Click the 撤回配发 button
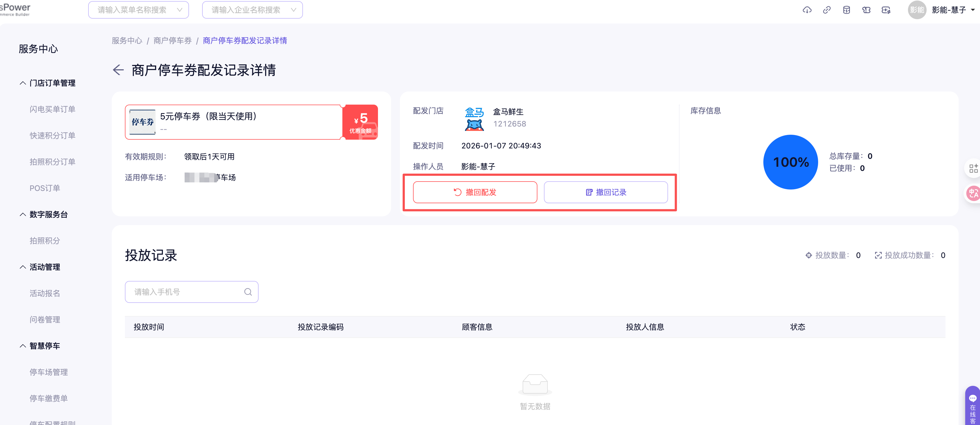The image size is (980, 425). click(x=475, y=192)
